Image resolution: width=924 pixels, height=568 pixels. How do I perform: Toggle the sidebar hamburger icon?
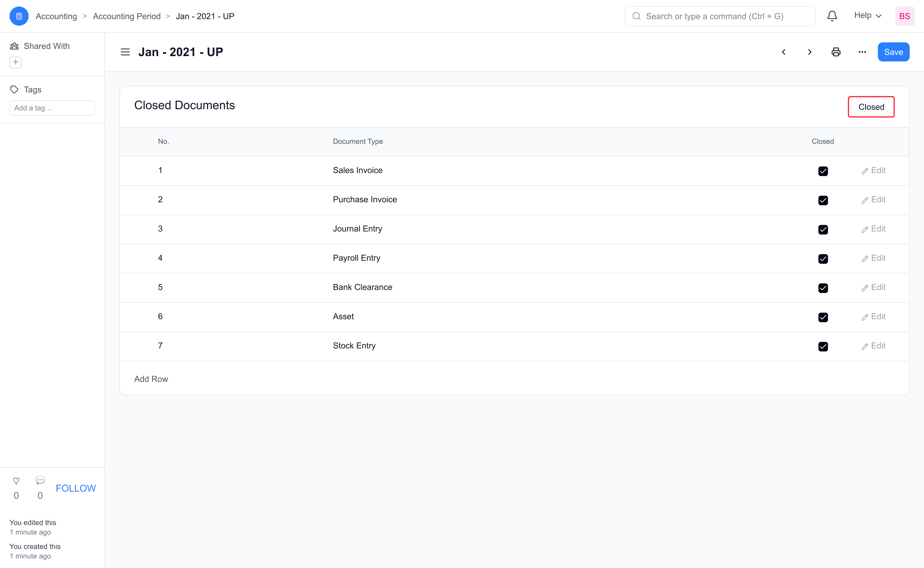click(125, 52)
